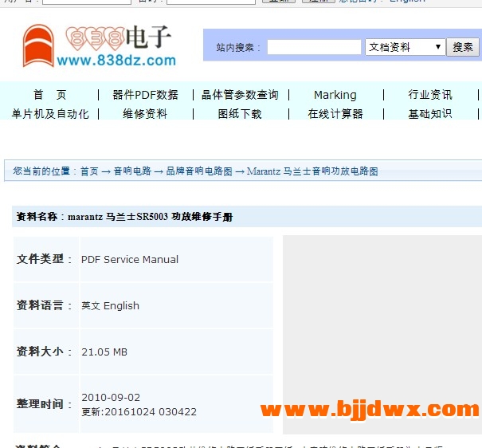
Task: Navigate to 行业资讯 section
Action: [x=429, y=95]
